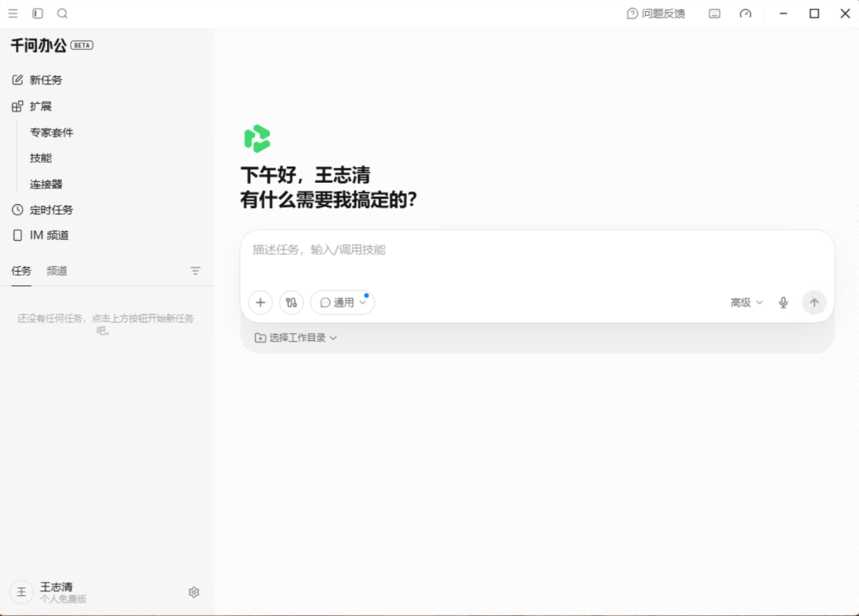859x616 pixels.
Task: Click the plus attach button
Action: 261,302
